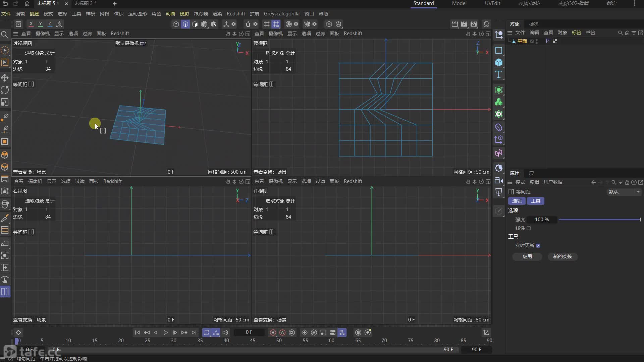The height and width of the screenshot is (362, 644).
Task: Open 摄像机 menu in the perspective viewport
Action: pos(43,34)
